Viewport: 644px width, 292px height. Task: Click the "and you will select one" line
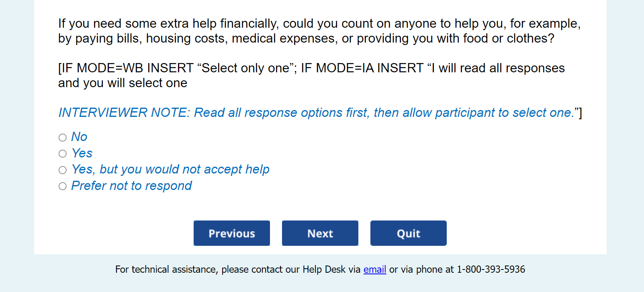tap(123, 83)
